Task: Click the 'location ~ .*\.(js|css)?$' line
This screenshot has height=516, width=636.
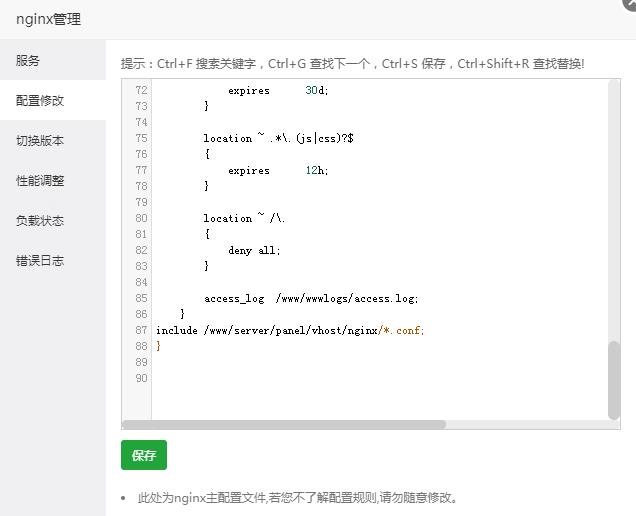Action: (x=278, y=138)
